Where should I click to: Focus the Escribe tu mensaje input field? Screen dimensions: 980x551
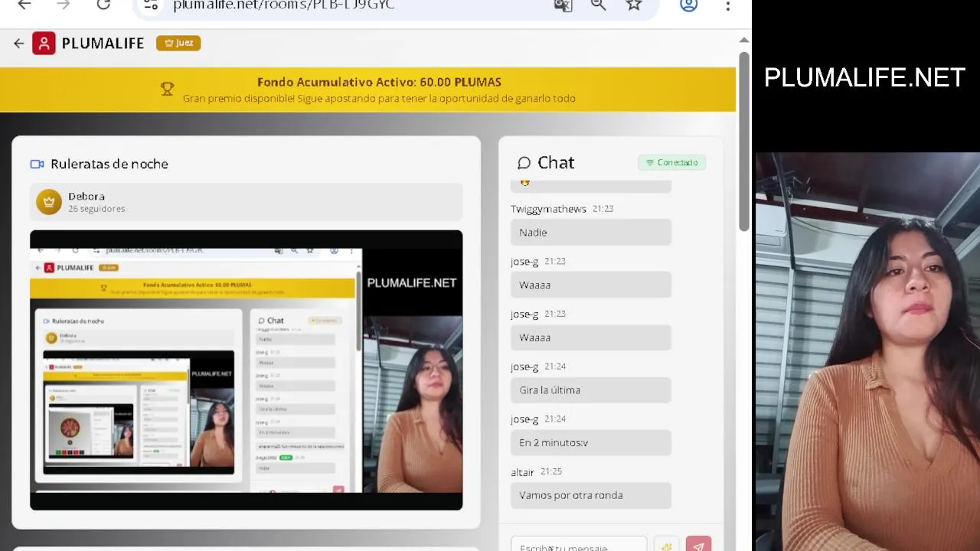[579, 546]
